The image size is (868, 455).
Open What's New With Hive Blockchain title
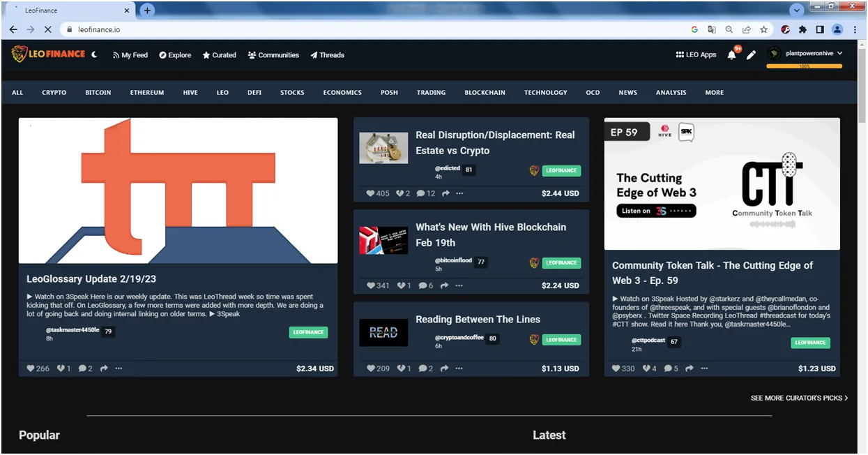pyautogui.click(x=491, y=234)
